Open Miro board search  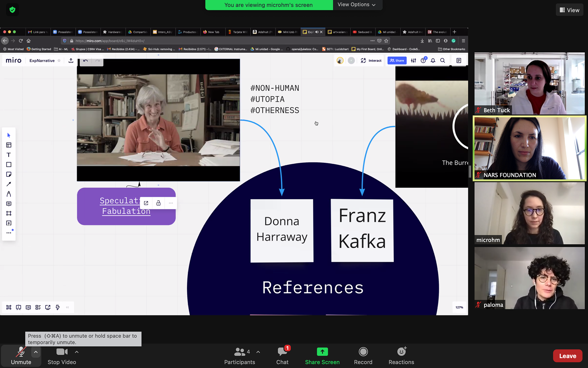(x=443, y=60)
